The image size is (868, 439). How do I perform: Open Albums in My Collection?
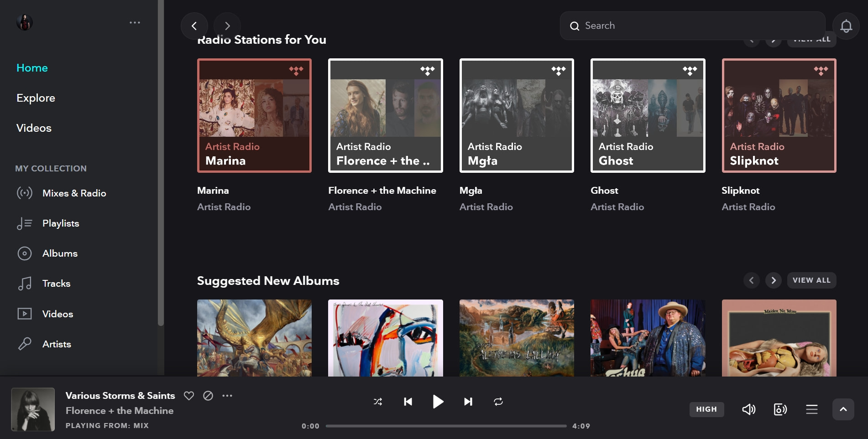click(x=60, y=253)
